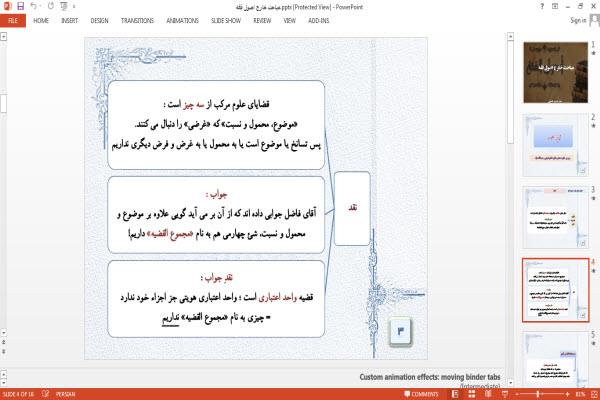Open the DESIGN ribbon tab
This screenshot has height=400, width=600.
coord(99,21)
